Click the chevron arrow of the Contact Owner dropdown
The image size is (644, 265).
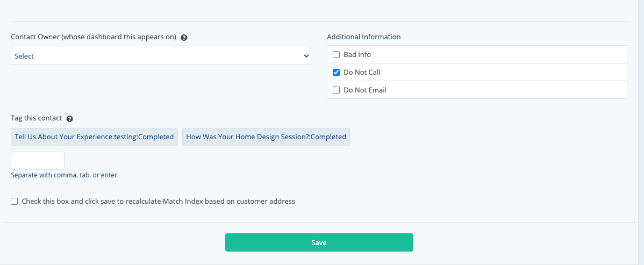[x=306, y=56]
